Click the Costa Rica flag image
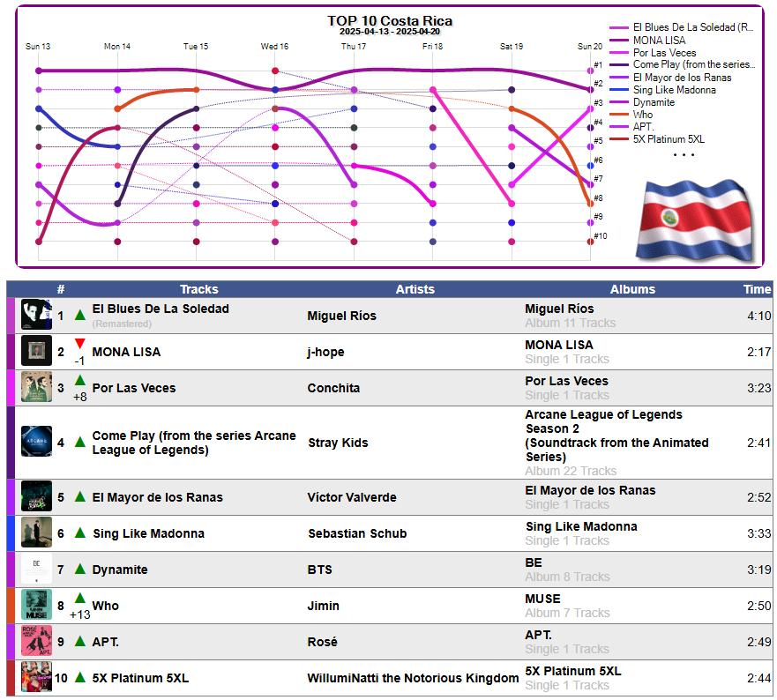The height and width of the screenshot is (700, 777). tap(695, 220)
